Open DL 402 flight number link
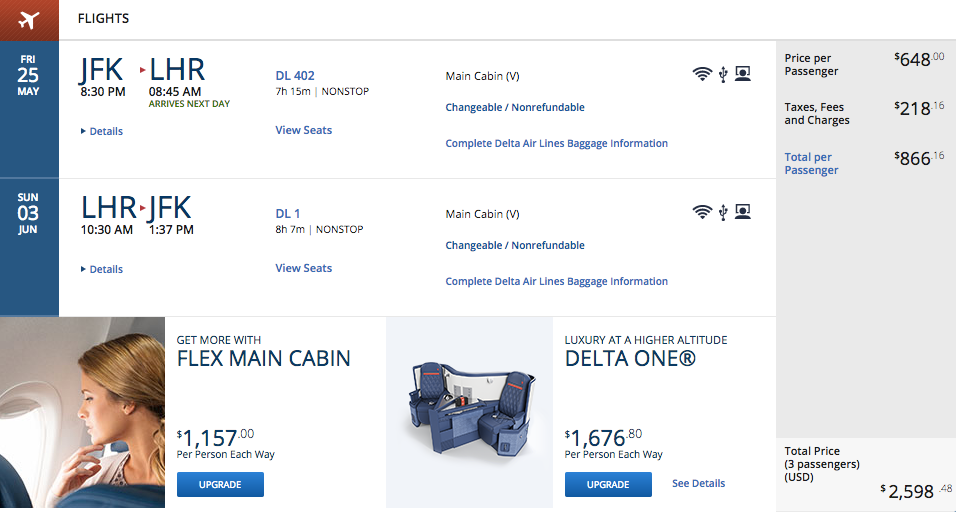 pos(295,75)
